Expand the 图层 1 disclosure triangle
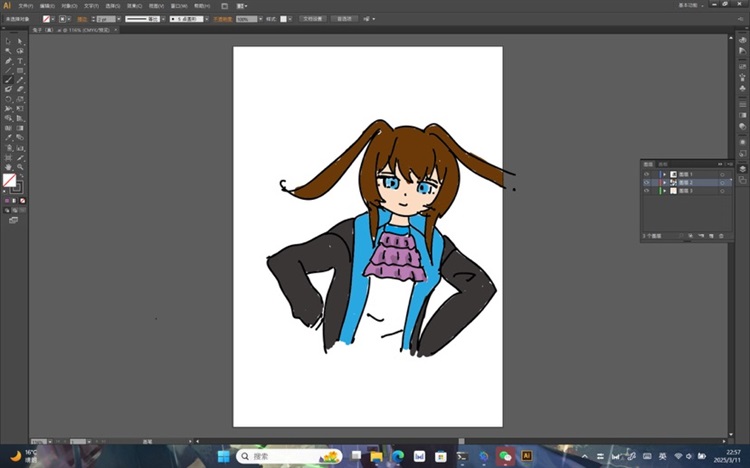Image resolution: width=750 pixels, height=468 pixels. click(x=663, y=174)
